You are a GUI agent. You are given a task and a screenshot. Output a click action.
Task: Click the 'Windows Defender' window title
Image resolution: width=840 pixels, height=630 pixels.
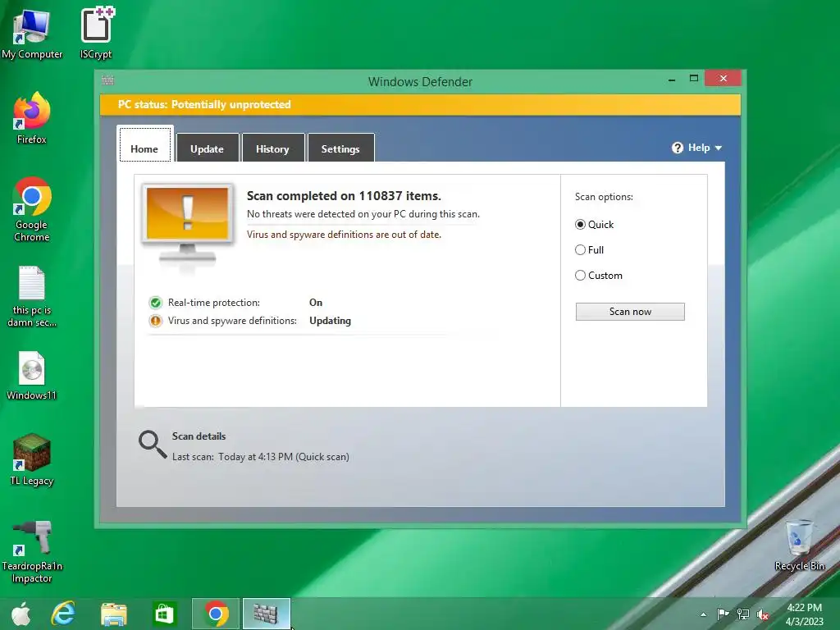[x=420, y=82]
